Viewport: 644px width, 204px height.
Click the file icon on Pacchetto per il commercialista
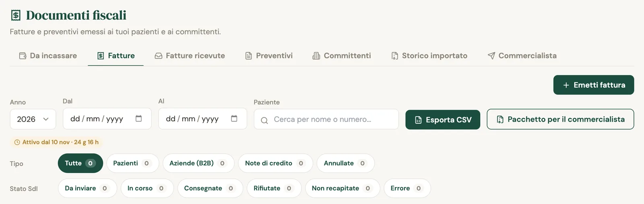click(x=500, y=119)
